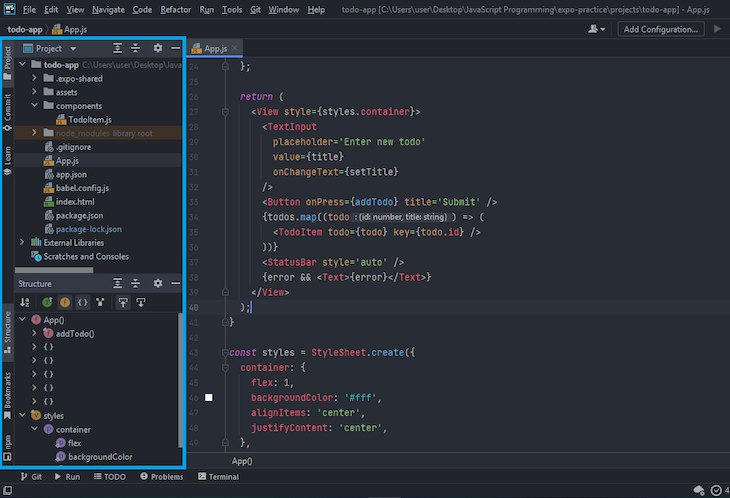Click Sort Alphabetically in Structure toolbar

[25, 302]
